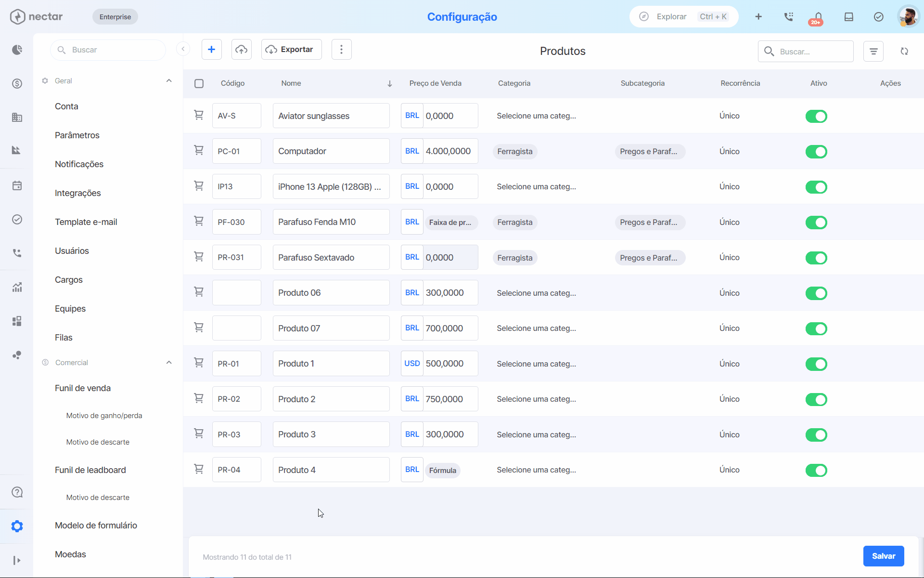Viewport: 924px width, 578px height.
Task: Check the select-all products checkbox
Action: [x=199, y=84]
